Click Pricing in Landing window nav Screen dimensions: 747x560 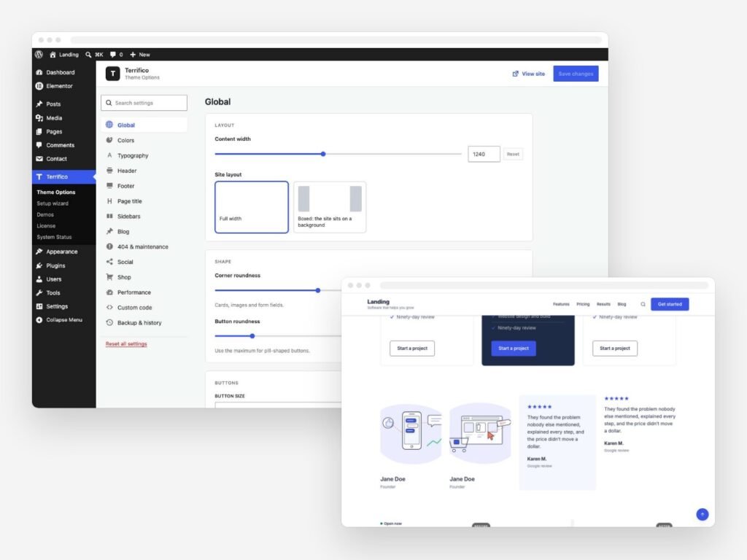coord(583,304)
